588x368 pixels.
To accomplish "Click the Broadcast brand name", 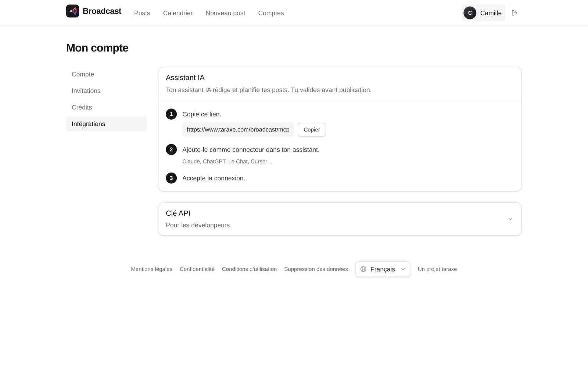I will coord(102,11).
